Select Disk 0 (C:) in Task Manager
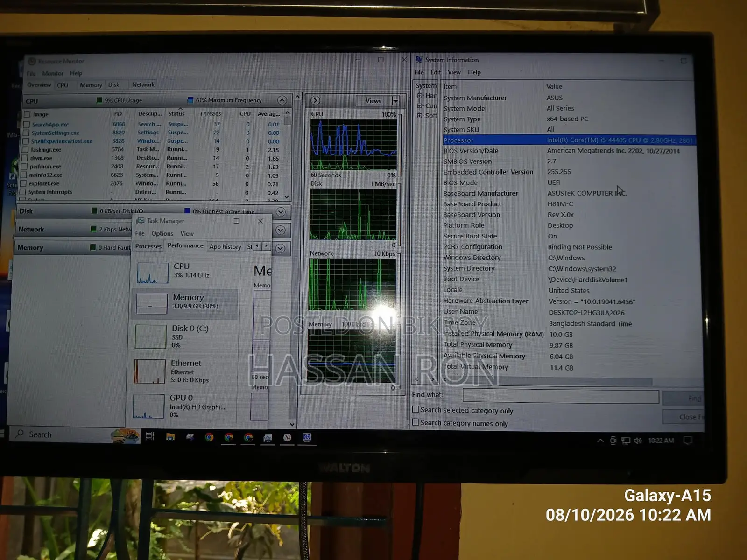The width and height of the screenshot is (747, 560). [x=185, y=336]
